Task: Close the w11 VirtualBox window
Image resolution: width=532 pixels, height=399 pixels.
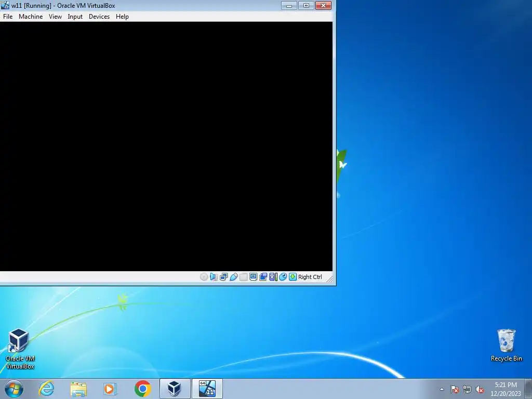Action: coord(323,5)
